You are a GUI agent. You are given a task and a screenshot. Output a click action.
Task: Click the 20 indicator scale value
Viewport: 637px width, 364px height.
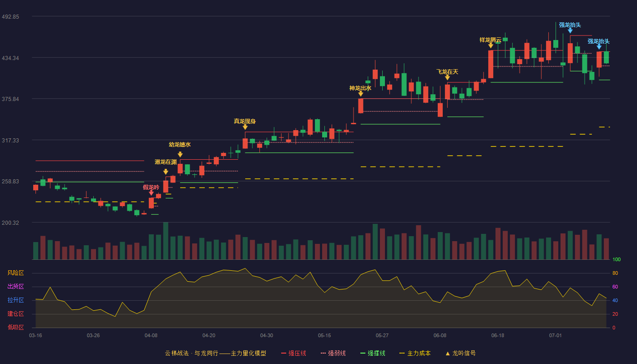point(615,314)
